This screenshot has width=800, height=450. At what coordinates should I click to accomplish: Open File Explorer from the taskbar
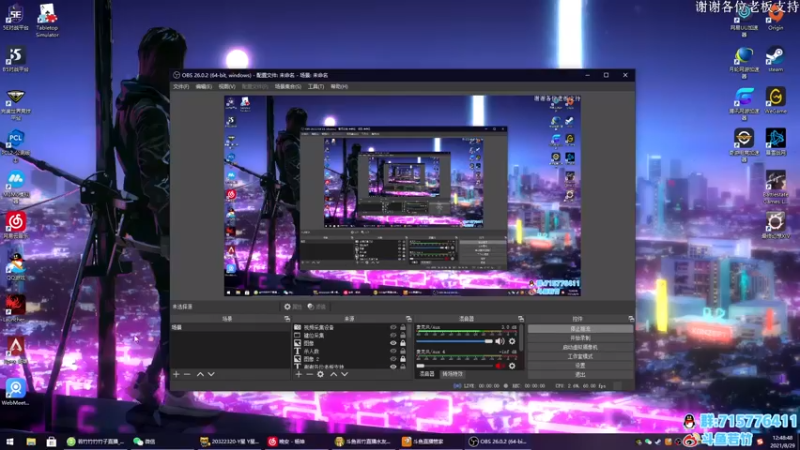click(31, 441)
